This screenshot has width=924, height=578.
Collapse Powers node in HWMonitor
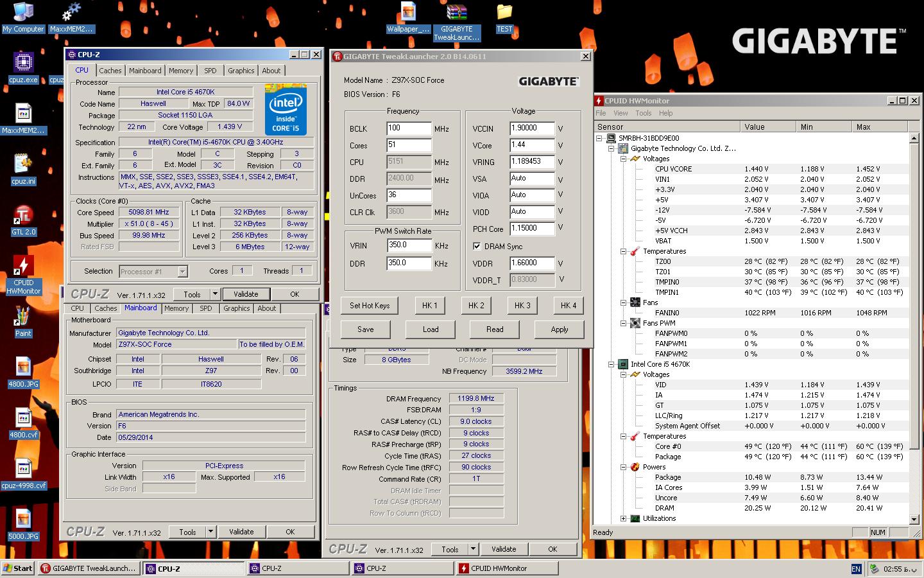tap(623, 467)
